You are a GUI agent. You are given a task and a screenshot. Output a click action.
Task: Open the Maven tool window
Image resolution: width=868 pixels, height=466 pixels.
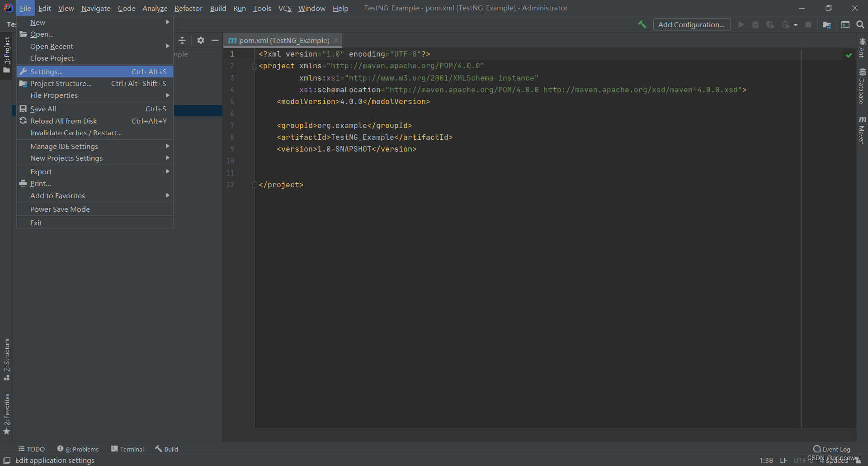coord(862,130)
